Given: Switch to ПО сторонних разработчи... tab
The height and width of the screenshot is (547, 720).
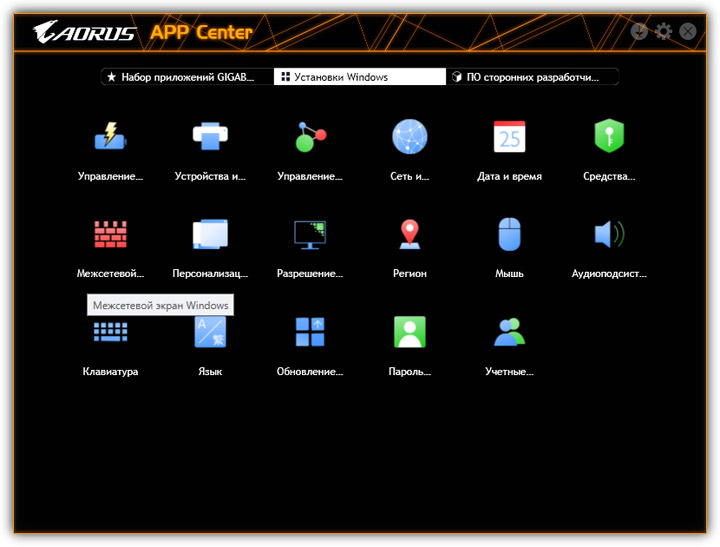Looking at the screenshot, I should pos(532,77).
